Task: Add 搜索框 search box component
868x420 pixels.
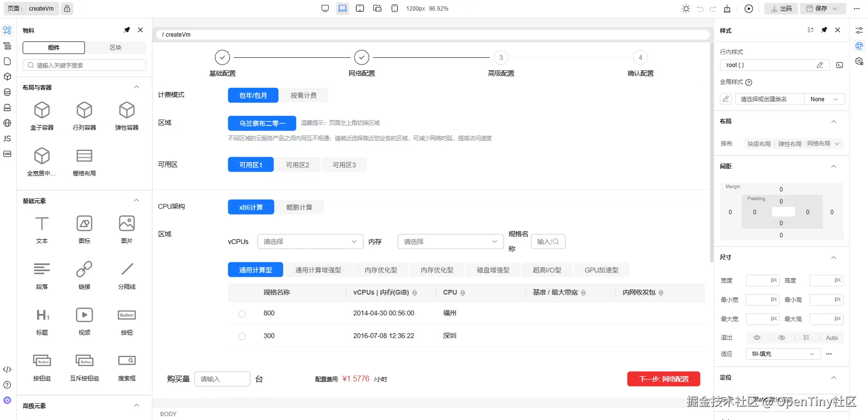Action: tap(127, 367)
